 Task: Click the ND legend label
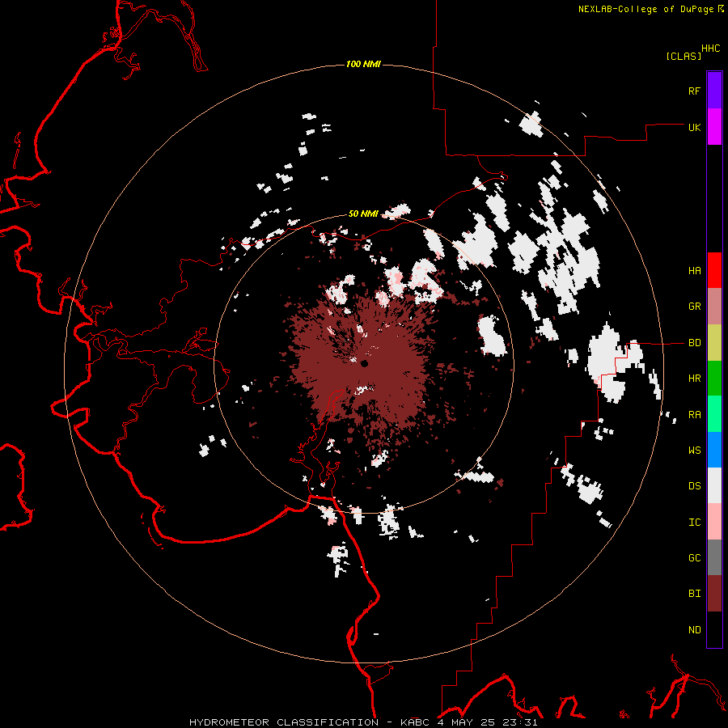pyautogui.click(x=694, y=629)
